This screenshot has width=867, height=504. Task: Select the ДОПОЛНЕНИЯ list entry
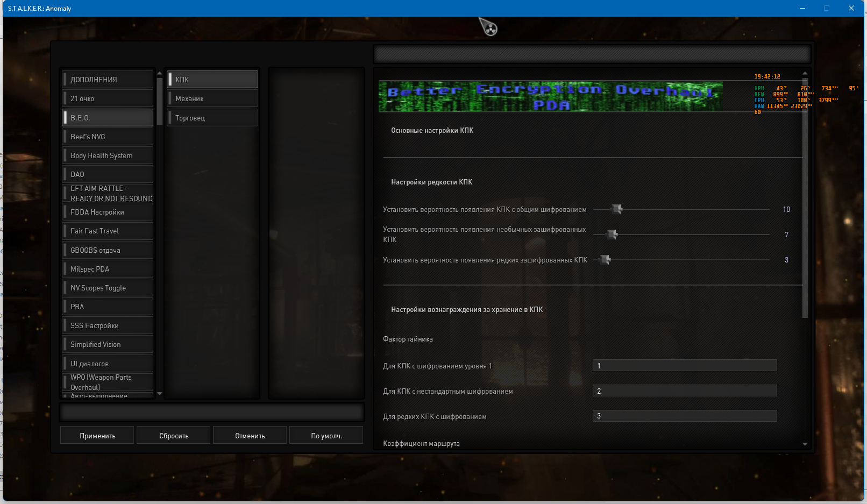click(x=108, y=80)
